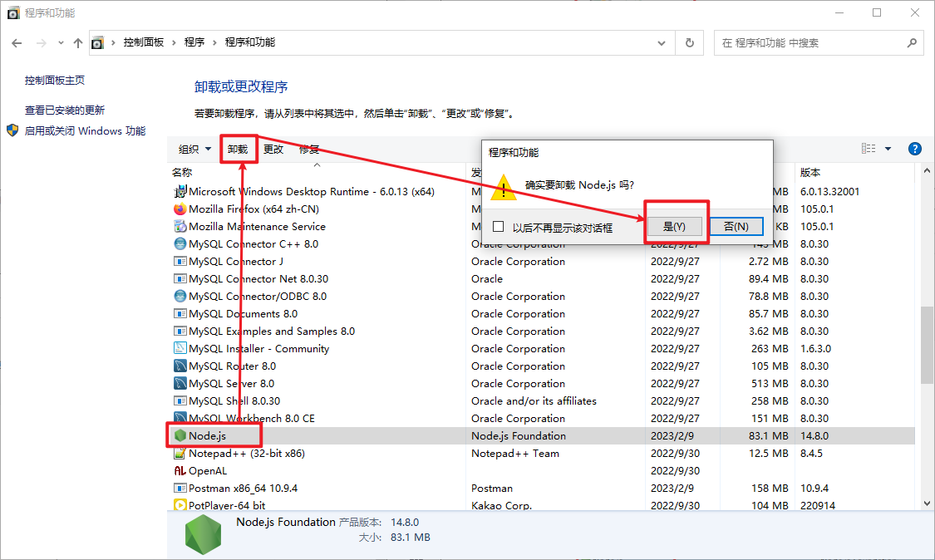
Task: Sort by 版本 column header
Action: pyautogui.click(x=810, y=172)
